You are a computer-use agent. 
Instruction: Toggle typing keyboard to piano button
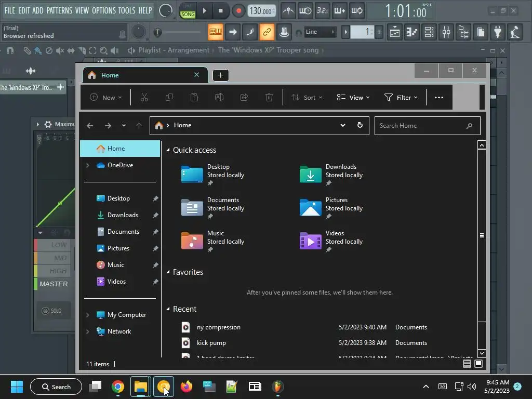pyautogui.click(x=216, y=32)
